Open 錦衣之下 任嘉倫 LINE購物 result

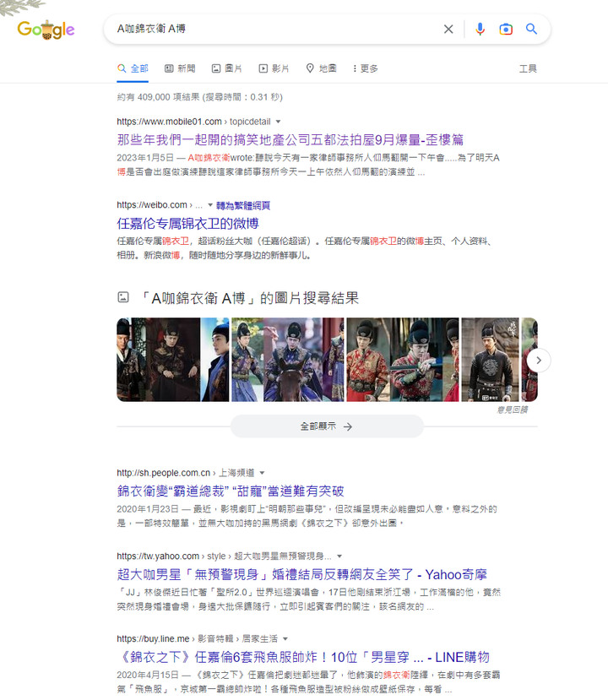[303, 657]
